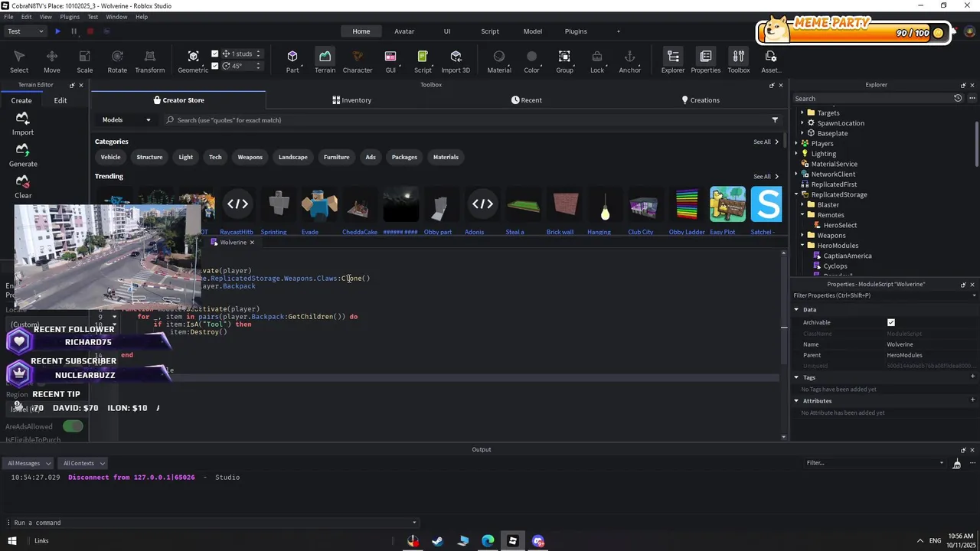Open the Creations toolbox tab
The image size is (980, 551).
(x=701, y=100)
